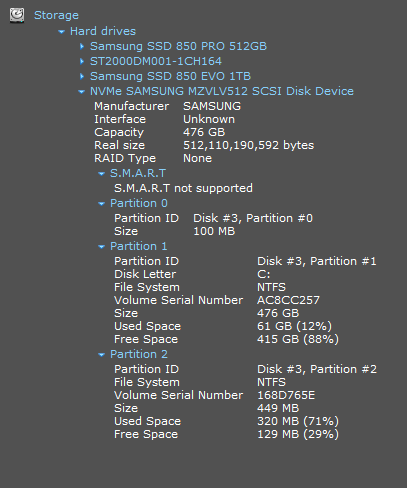Open the Storage section heading
This screenshot has height=488, width=407.
[56, 15]
